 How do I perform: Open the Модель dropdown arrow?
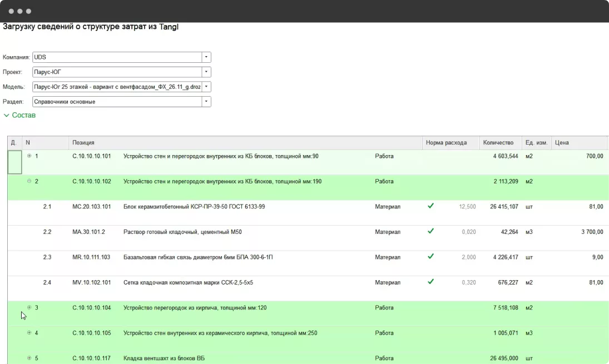[206, 87]
